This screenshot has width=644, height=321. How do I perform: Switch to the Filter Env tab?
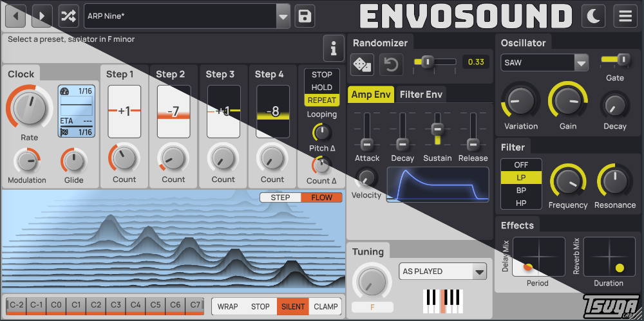pyautogui.click(x=421, y=95)
